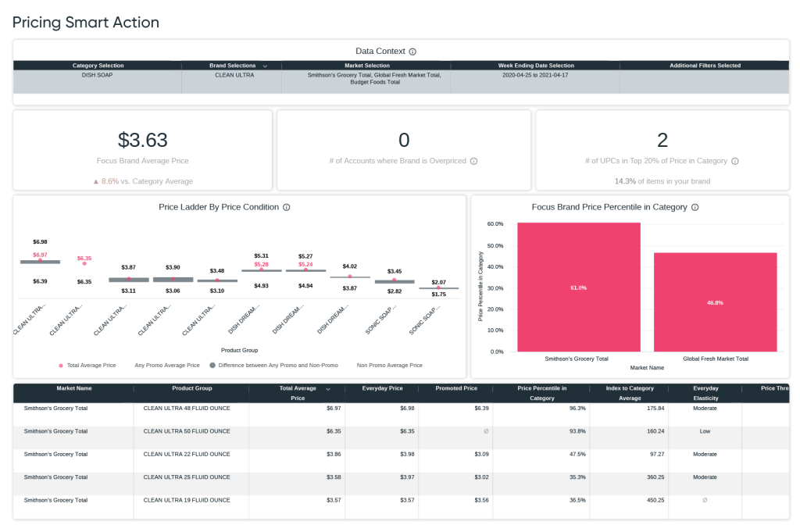Click the Smithson's Grocery Total 61.0% bar

pos(579,287)
